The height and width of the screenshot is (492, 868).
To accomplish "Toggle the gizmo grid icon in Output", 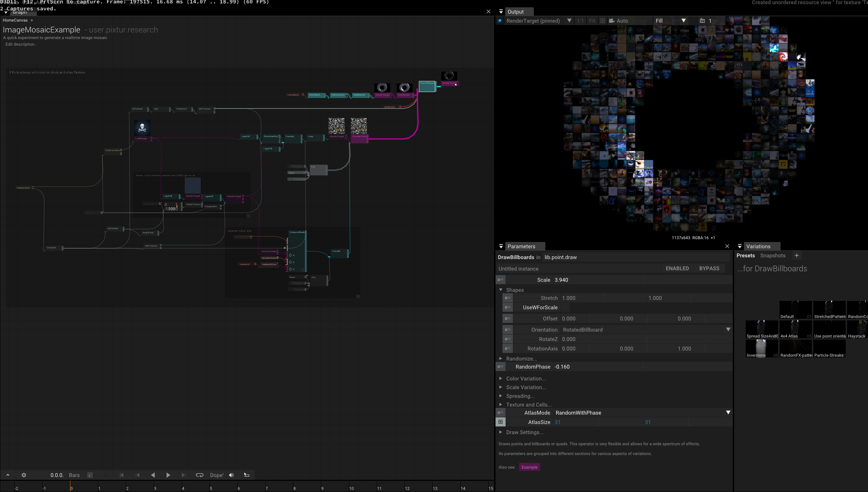I will (602, 21).
